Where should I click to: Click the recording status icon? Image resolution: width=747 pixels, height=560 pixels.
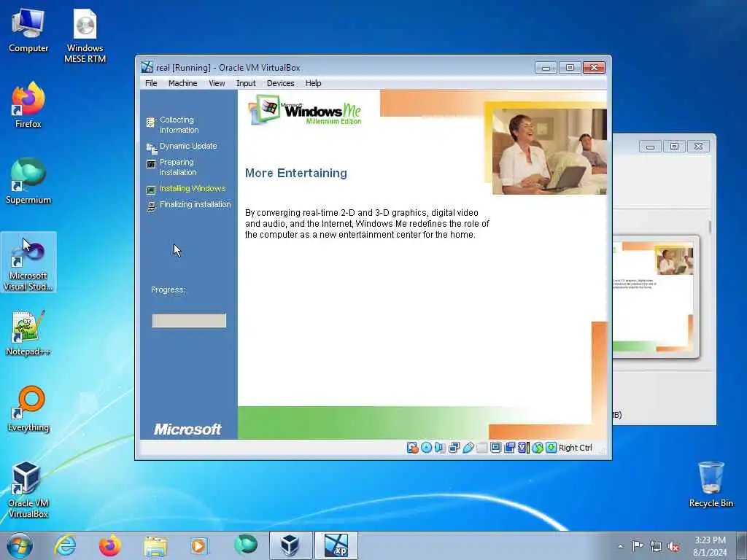coord(509,448)
